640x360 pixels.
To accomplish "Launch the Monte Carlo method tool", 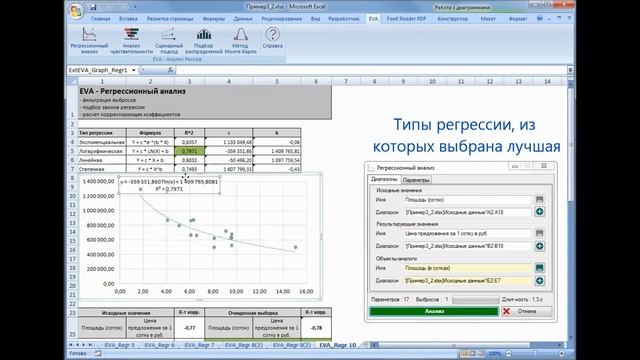I will [x=240, y=40].
